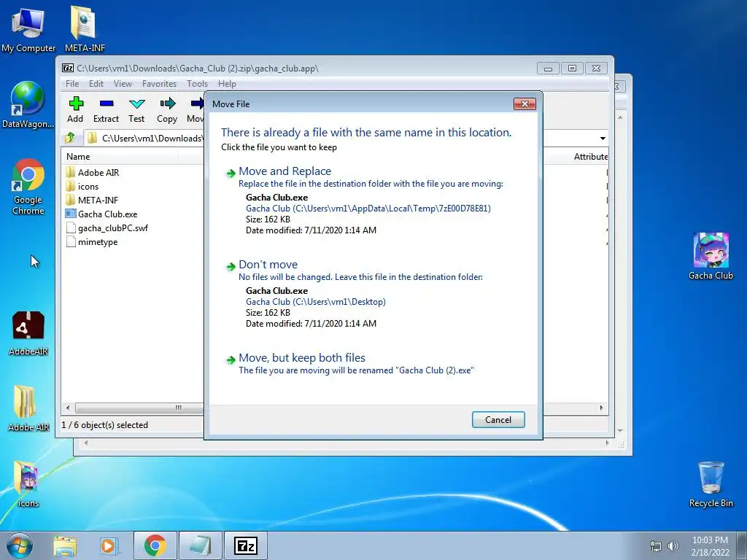Switch to 7-Zip in the taskbar
The width and height of the screenshot is (747, 560).
(246, 545)
